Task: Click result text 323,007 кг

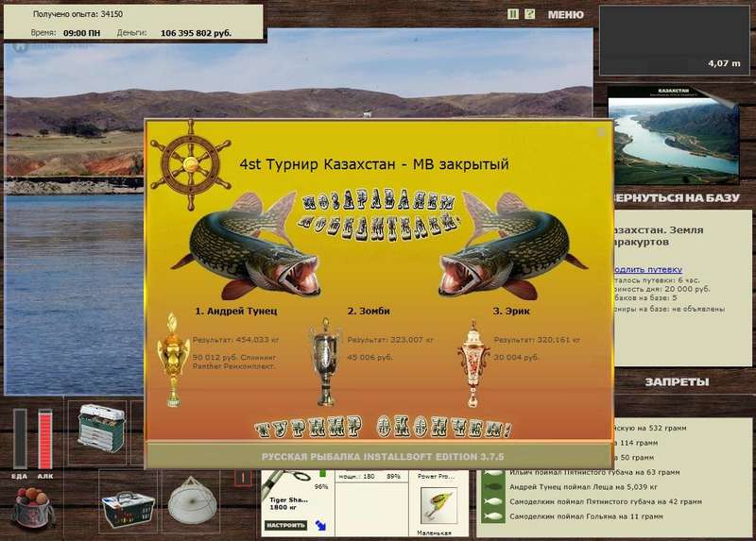Action: click(390, 340)
